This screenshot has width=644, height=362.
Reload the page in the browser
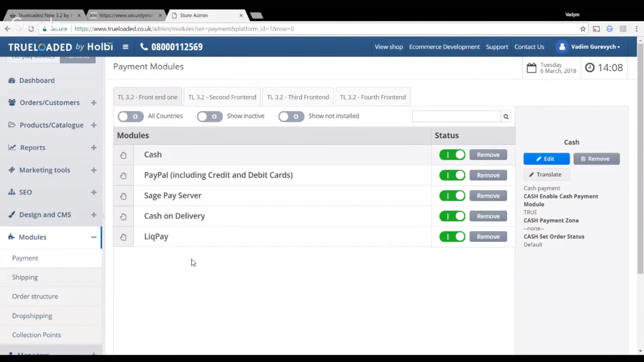coord(31,29)
